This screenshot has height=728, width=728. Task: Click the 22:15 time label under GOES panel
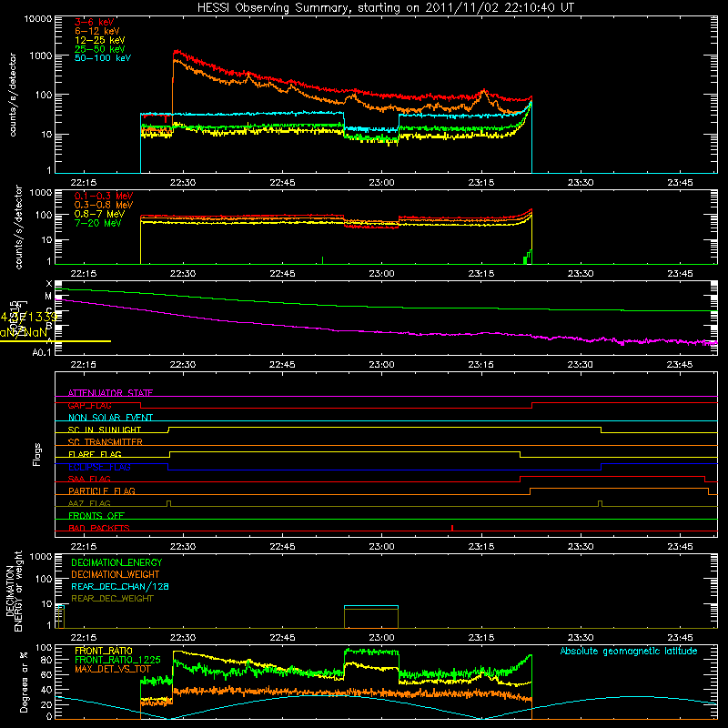pos(83,365)
